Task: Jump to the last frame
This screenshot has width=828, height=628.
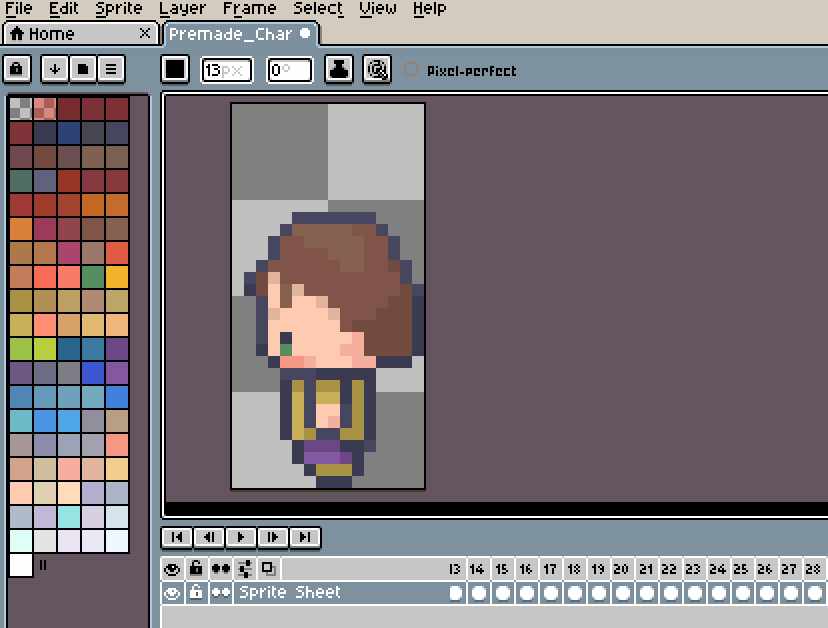Action: [305, 537]
